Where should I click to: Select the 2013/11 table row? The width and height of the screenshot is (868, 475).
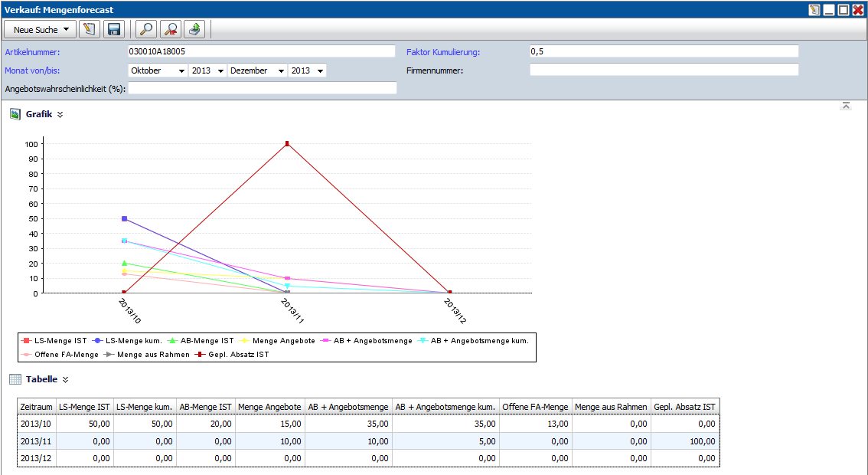367,441
